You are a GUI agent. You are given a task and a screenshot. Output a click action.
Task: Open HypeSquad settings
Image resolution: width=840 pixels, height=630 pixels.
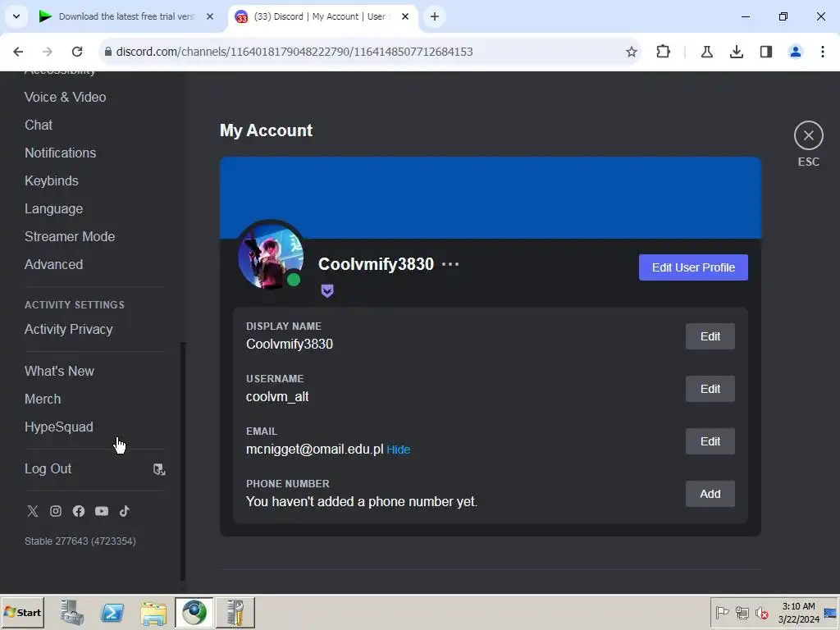click(59, 427)
